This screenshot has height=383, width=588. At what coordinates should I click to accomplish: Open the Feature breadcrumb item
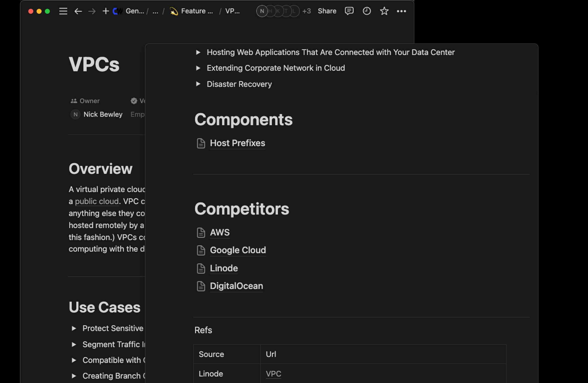pyautogui.click(x=197, y=11)
